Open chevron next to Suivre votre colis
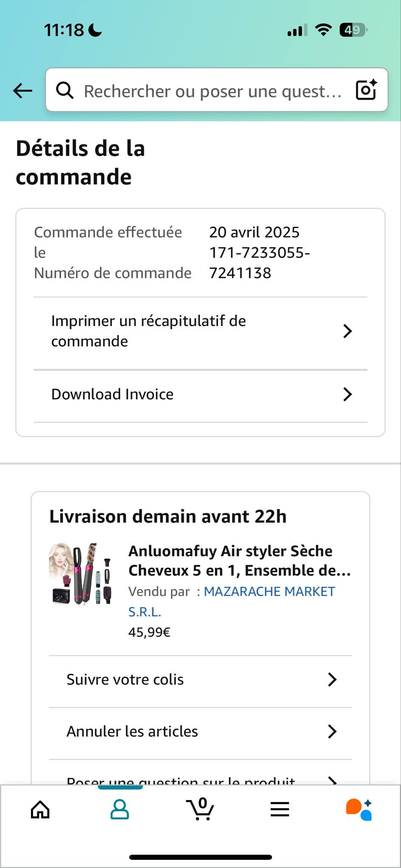Viewport: 401px width, 868px height. [332, 679]
